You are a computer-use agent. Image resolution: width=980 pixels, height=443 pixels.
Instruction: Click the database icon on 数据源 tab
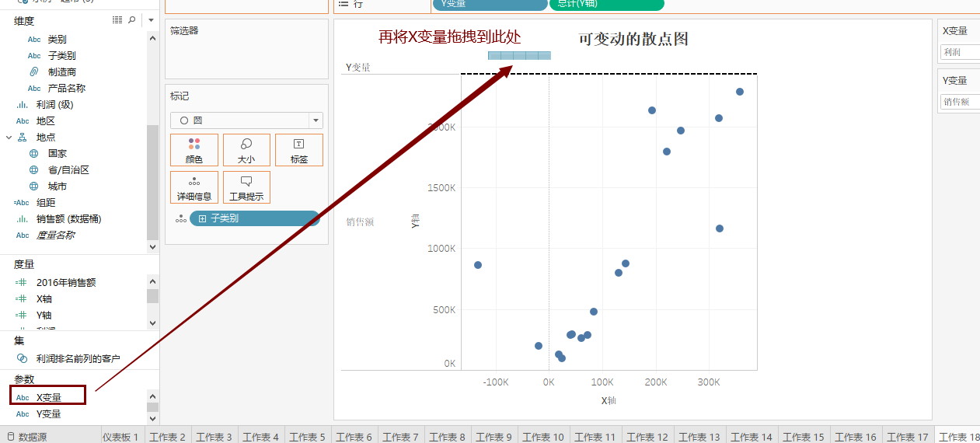pyautogui.click(x=10, y=437)
